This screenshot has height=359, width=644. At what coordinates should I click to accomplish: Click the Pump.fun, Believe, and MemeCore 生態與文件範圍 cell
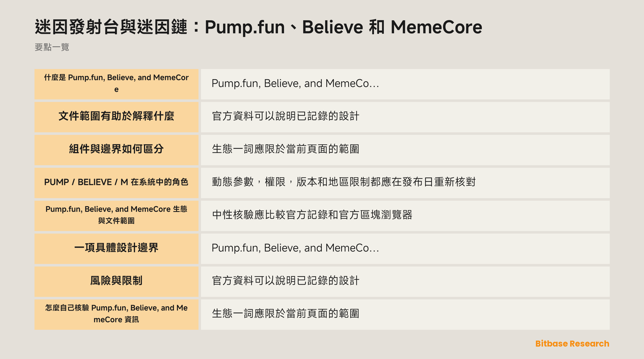click(x=116, y=216)
